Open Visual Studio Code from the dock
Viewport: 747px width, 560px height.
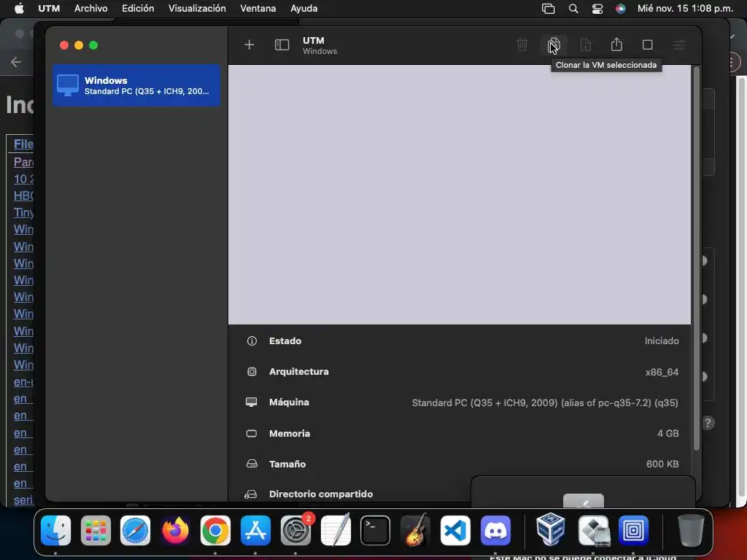(455, 531)
